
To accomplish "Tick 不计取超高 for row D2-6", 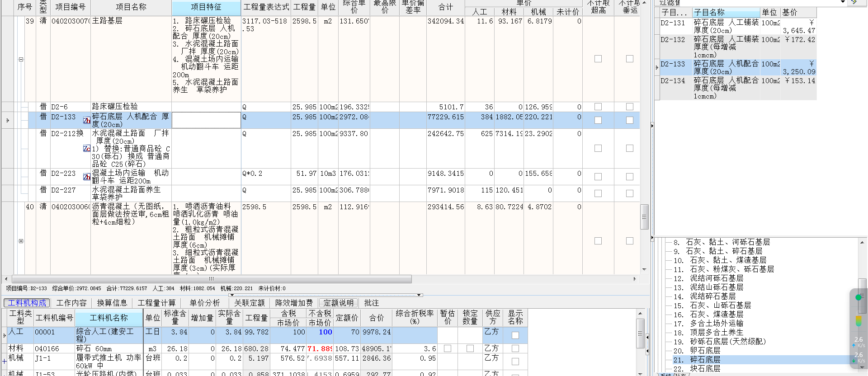I will (598, 107).
